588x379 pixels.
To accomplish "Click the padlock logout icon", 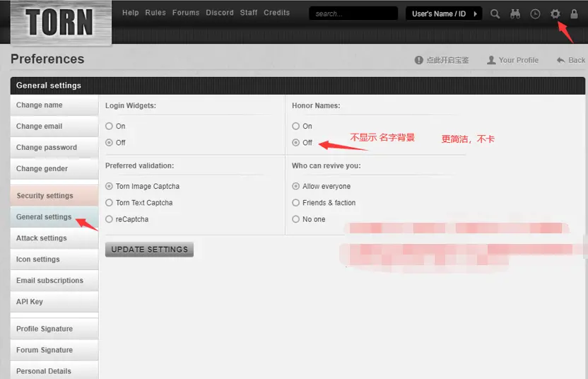I will [x=574, y=13].
